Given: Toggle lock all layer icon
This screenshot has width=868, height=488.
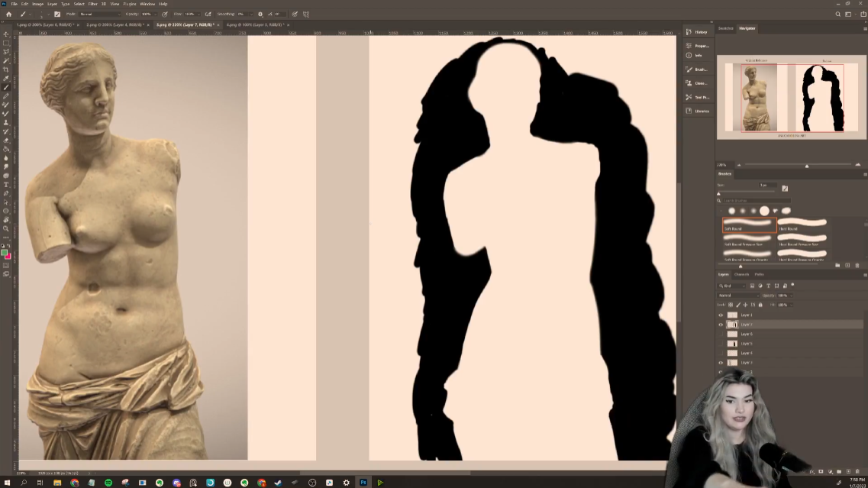Looking at the screenshot, I should pyautogui.click(x=760, y=305).
